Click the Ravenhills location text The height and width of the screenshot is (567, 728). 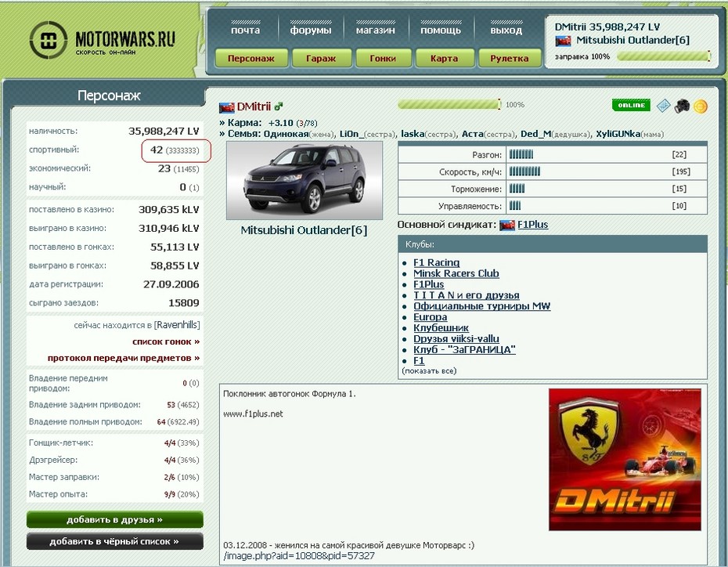coord(177,325)
